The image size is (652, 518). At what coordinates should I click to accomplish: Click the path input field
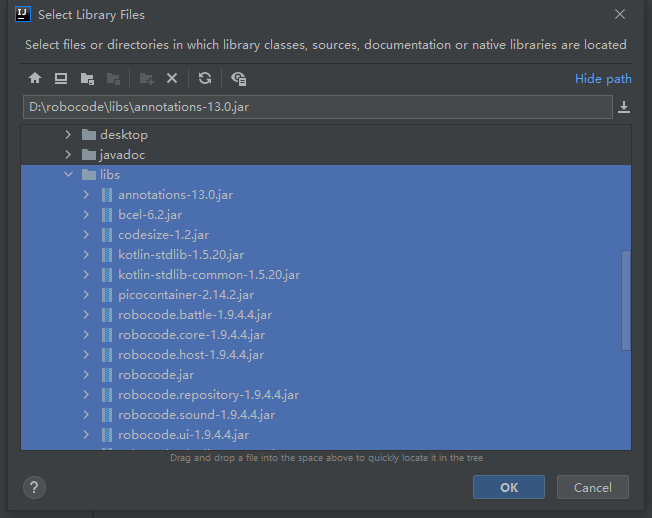(318, 107)
